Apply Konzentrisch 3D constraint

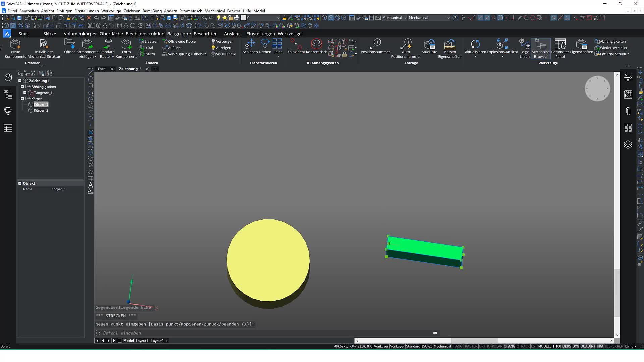(317, 46)
